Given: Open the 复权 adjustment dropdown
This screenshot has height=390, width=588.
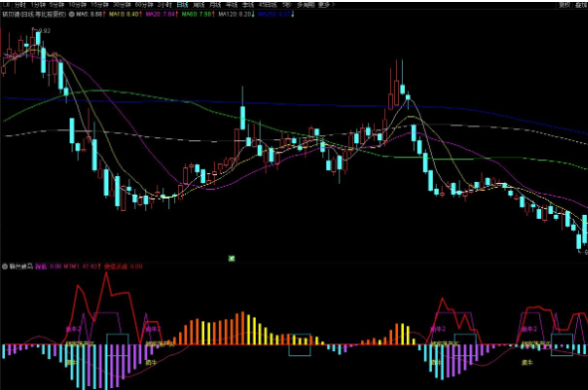Looking at the screenshot, I should click(564, 5).
